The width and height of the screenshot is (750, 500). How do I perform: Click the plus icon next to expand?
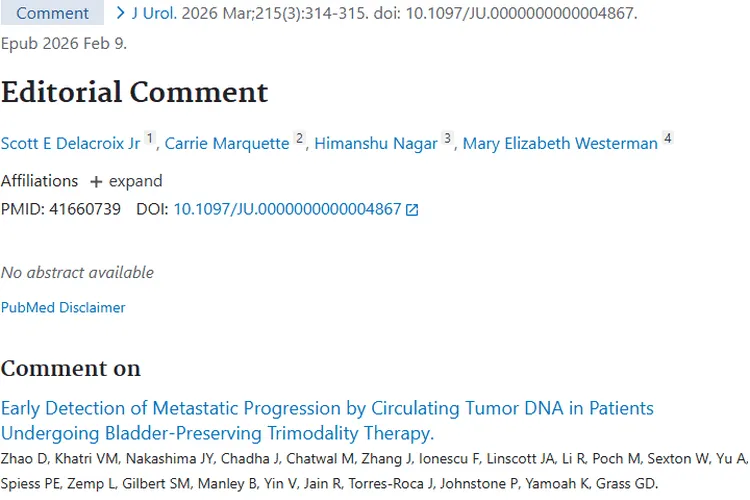click(x=96, y=182)
